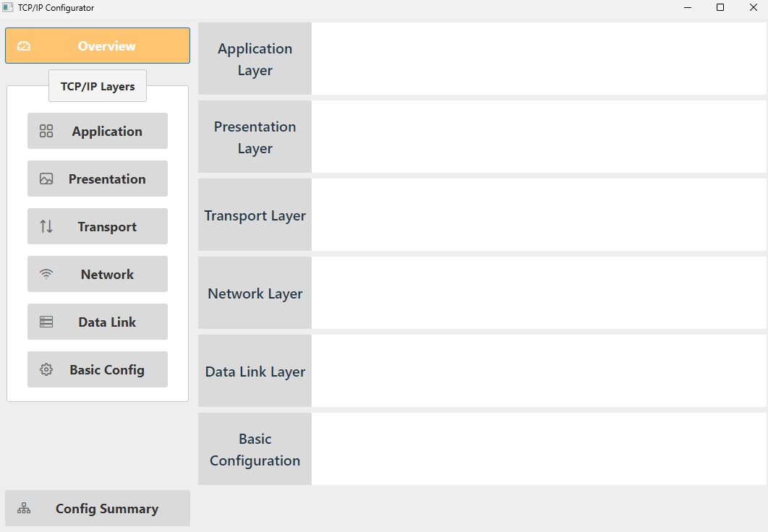
Task: Click the Transport up-down arrows icon
Action: click(x=46, y=227)
